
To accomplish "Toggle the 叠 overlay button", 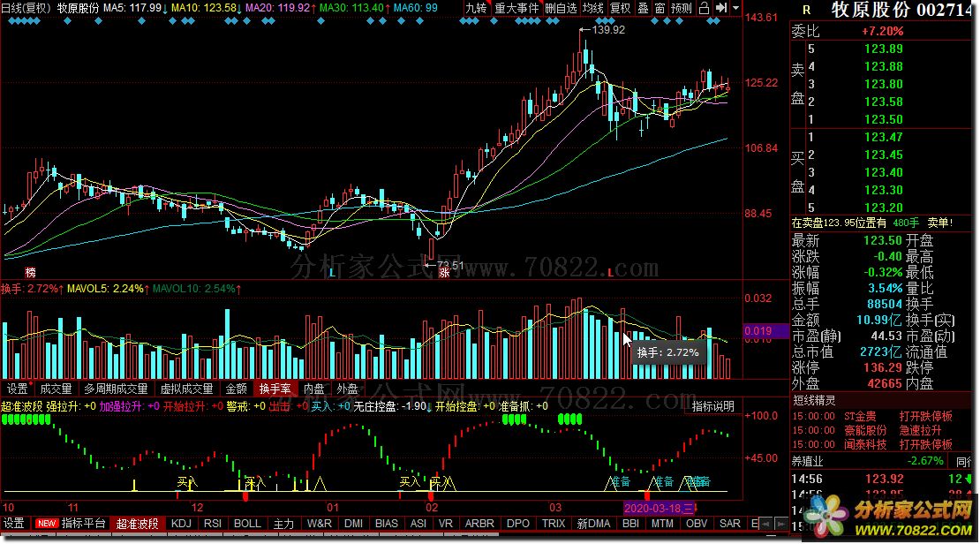I will (643, 8).
